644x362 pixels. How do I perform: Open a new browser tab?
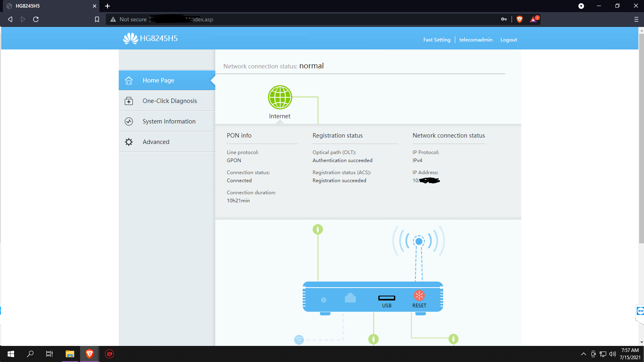pos(107,6)
